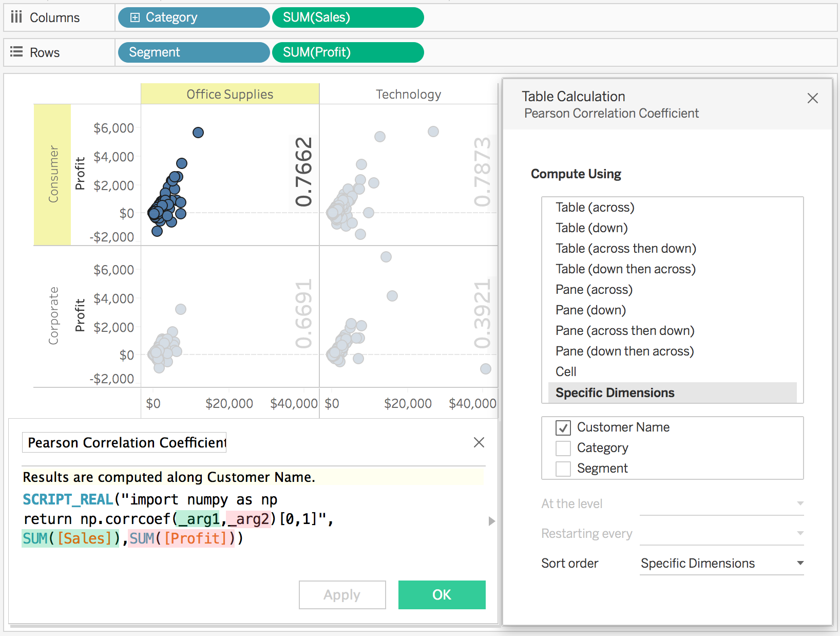Uncheck the Customer Name checkbox

(563, 427)
